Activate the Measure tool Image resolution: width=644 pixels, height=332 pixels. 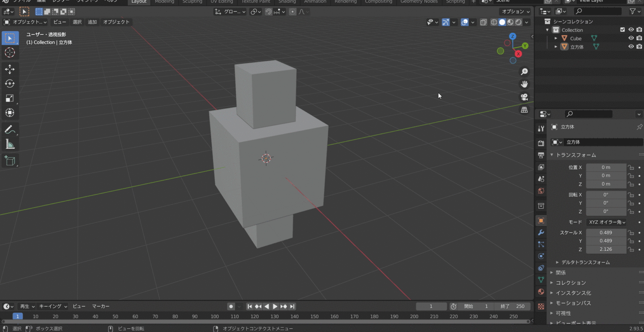[x=10, y=143]
